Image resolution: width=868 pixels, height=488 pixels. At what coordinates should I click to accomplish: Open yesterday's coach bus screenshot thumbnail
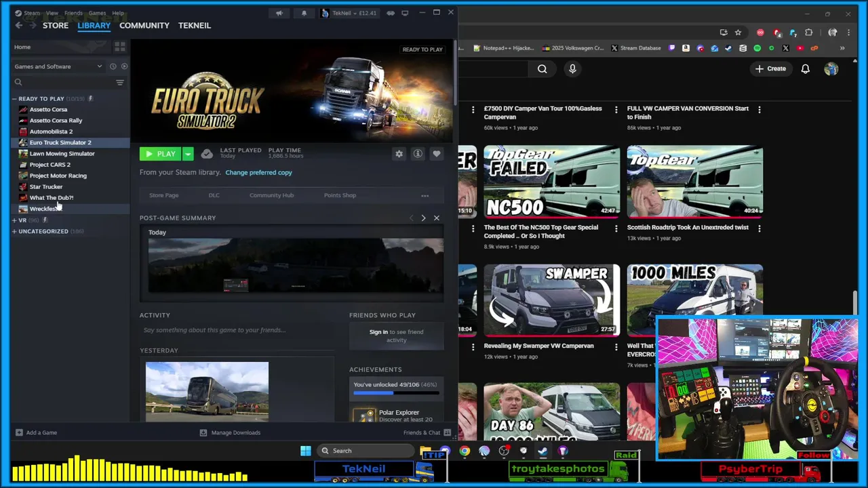(x=207, y=391)
